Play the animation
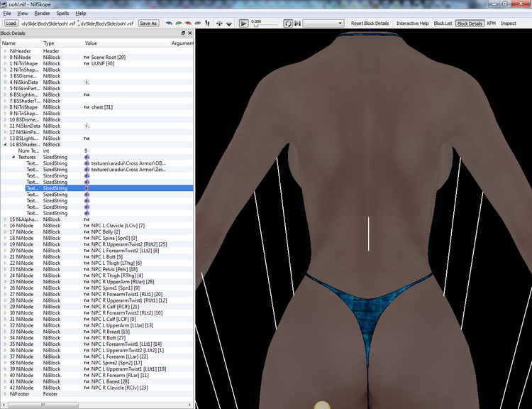The width and height of the screenshot is (532, 409). [x=243, y=23]
